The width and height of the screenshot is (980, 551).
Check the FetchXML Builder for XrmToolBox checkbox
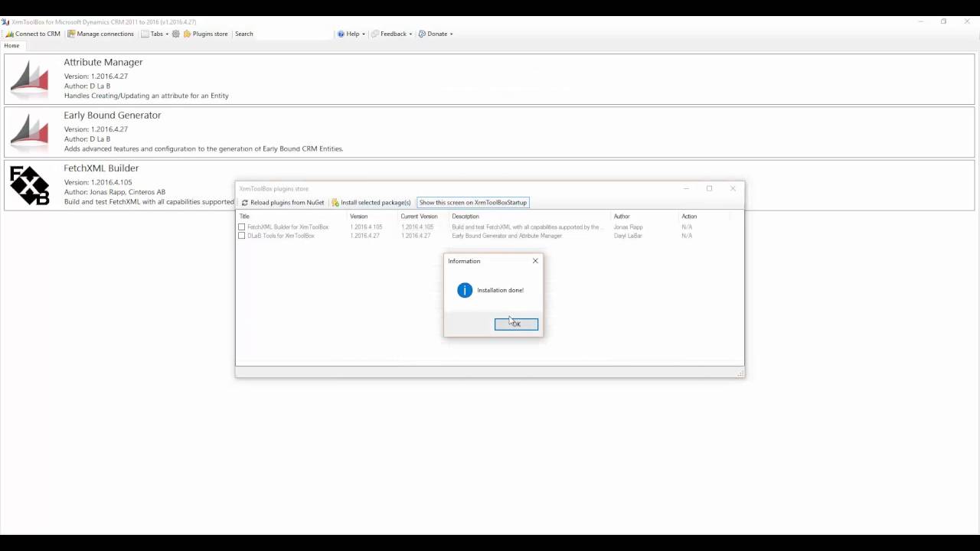(x=242, y=227)
